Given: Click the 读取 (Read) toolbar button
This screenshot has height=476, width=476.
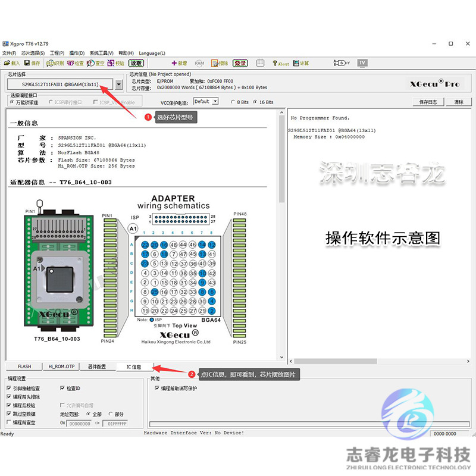Looking at the screenshot, I should coord(136,63).
